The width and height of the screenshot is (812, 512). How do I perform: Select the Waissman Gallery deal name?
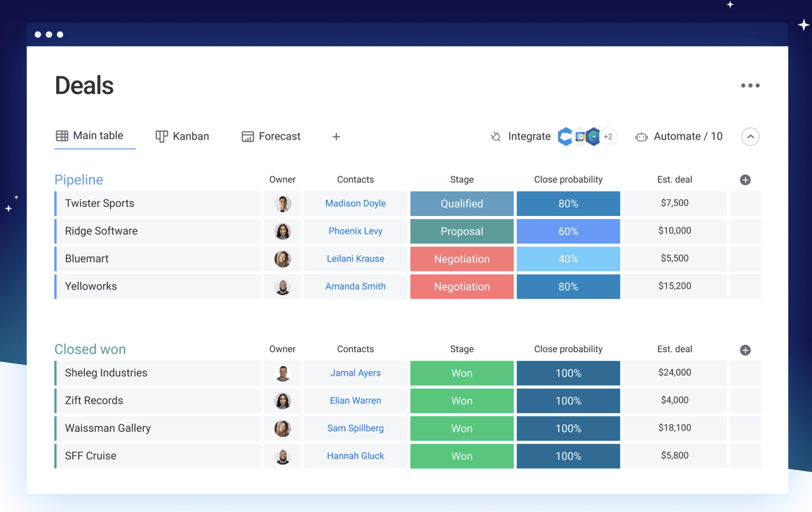tap(108, 428)
